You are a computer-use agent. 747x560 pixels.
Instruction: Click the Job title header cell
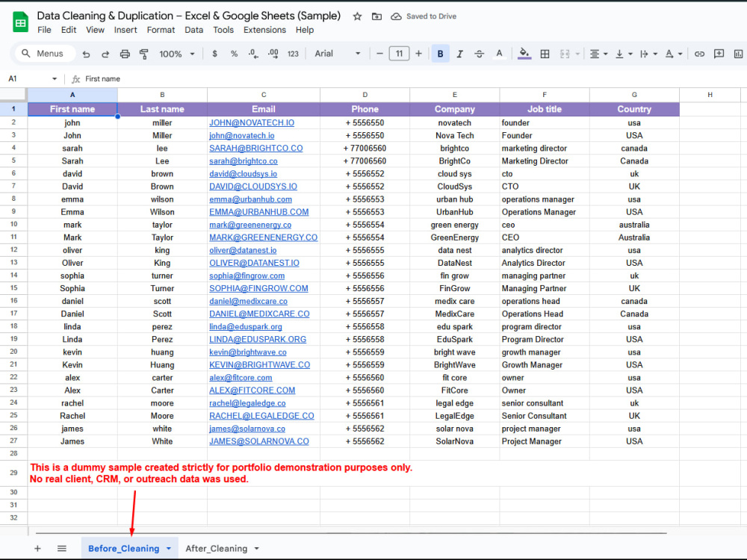pos(545,109)
